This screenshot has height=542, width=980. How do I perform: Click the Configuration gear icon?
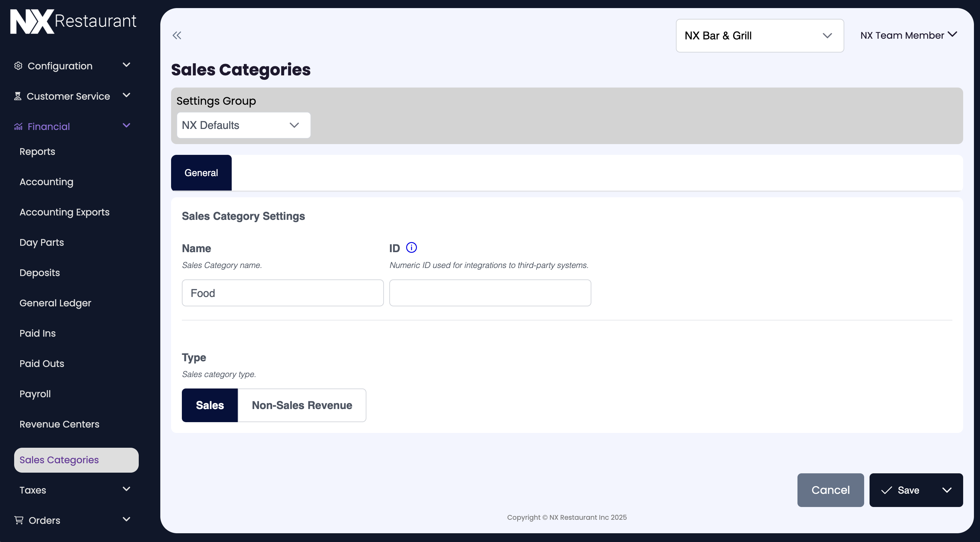[18, 65]
